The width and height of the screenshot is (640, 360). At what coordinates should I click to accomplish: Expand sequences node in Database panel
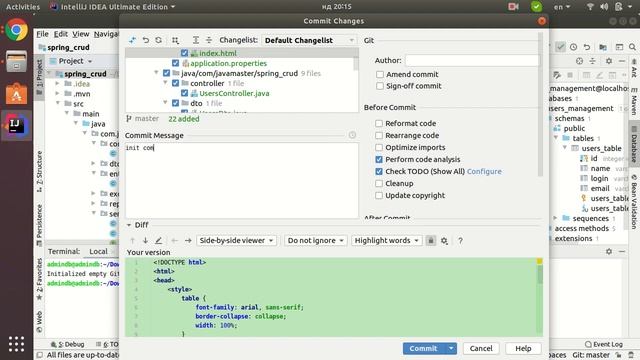(555, 218)
